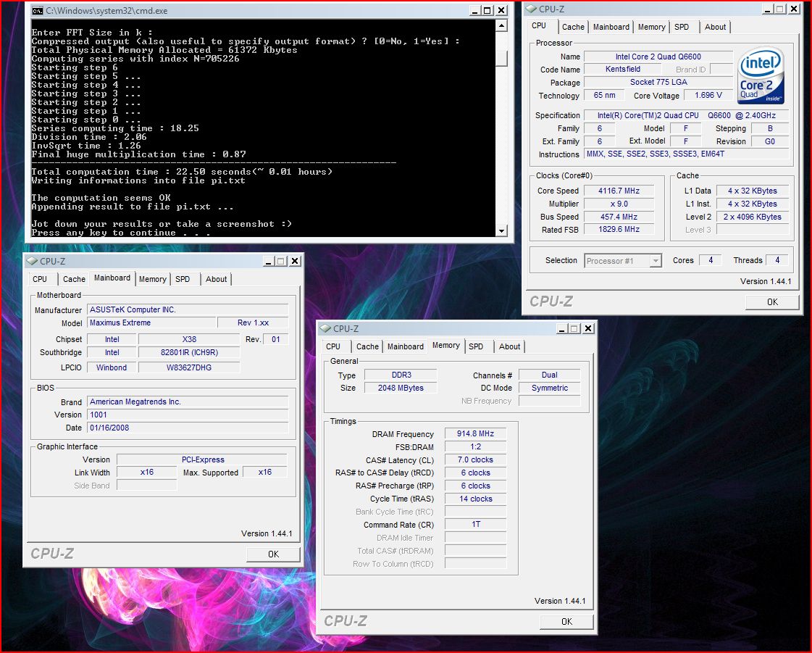Click CPU-Z icon in processor window title bar
The image size is (812, 653).
click(531, 9)
